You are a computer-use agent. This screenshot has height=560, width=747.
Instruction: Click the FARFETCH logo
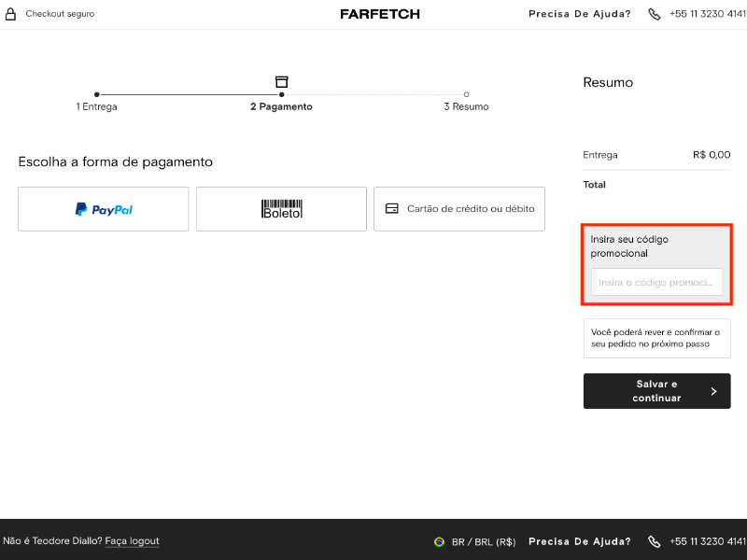click(380, 14)
